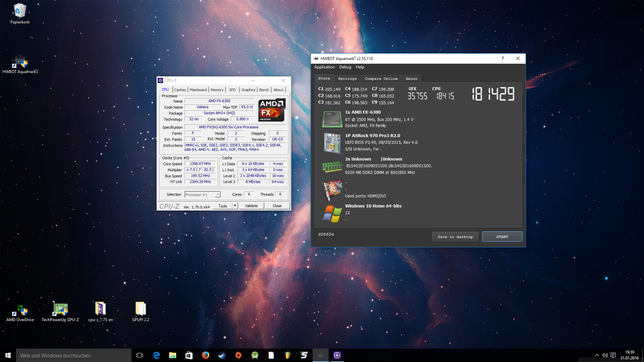Click the Specification field AMD FX(tm)-6300 Six-Core Processor
The width and height of the screenshot is (644, 362).
point(235,127)
